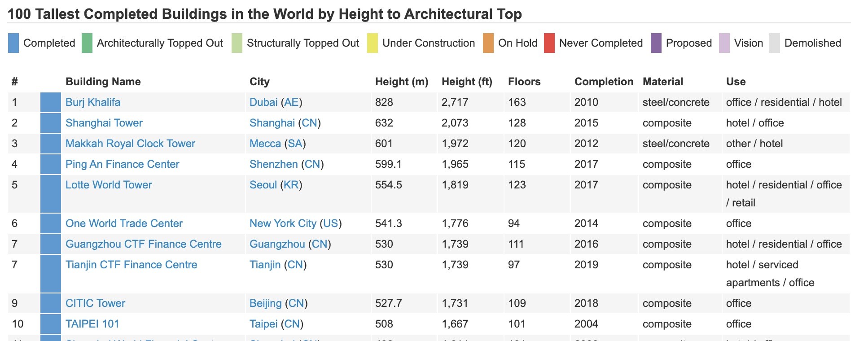The height and width of the screenshot is (341, 868).
Task: Follow the New York City link
Action: [x=283, y=223]
